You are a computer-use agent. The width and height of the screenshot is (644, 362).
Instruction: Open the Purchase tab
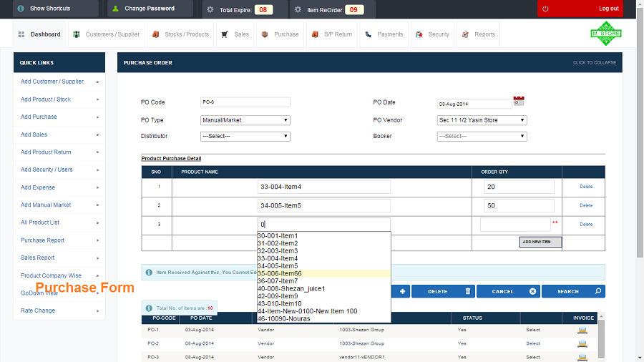click(280, 34)
